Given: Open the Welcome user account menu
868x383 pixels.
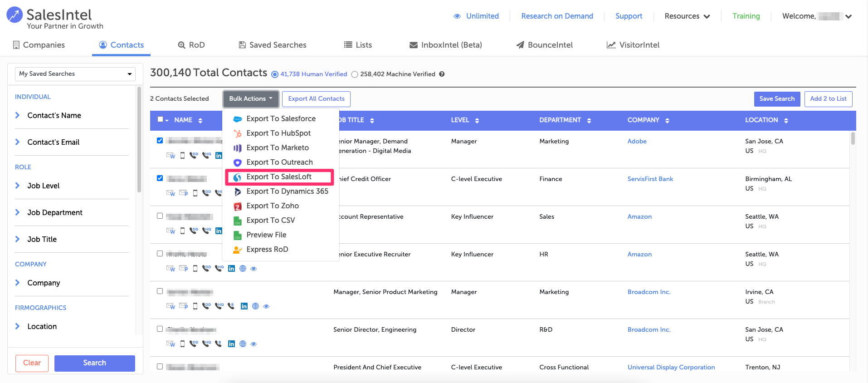Looking at the screenshot, I should [x=817, y=16].
